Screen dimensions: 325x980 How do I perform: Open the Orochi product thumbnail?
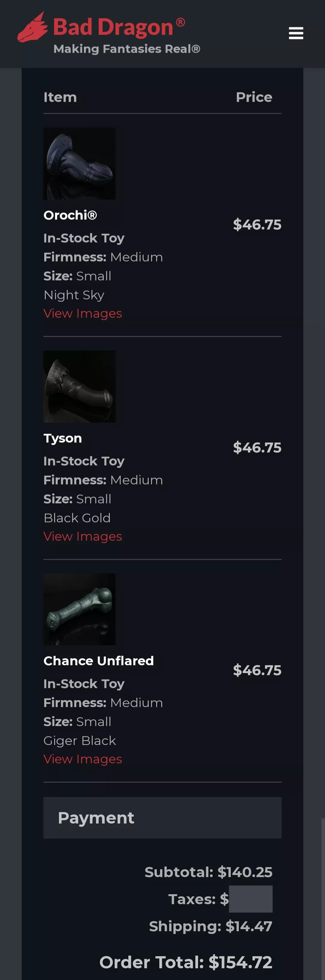click(x=79, y=164)
